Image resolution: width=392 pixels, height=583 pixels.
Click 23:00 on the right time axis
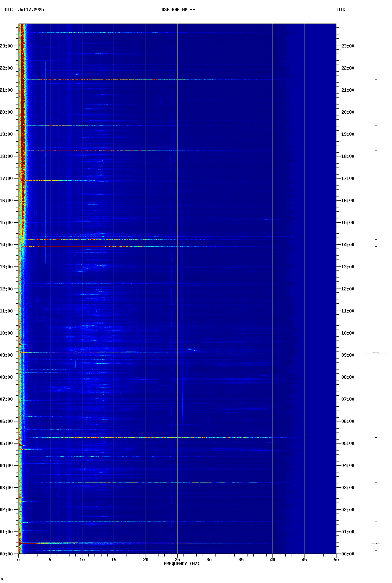[348, 46]
